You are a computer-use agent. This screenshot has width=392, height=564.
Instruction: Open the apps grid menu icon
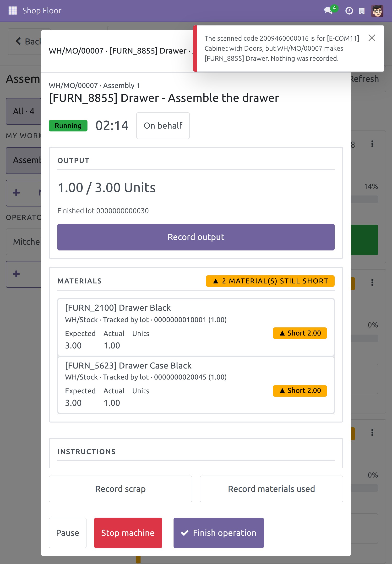(12, 11)
